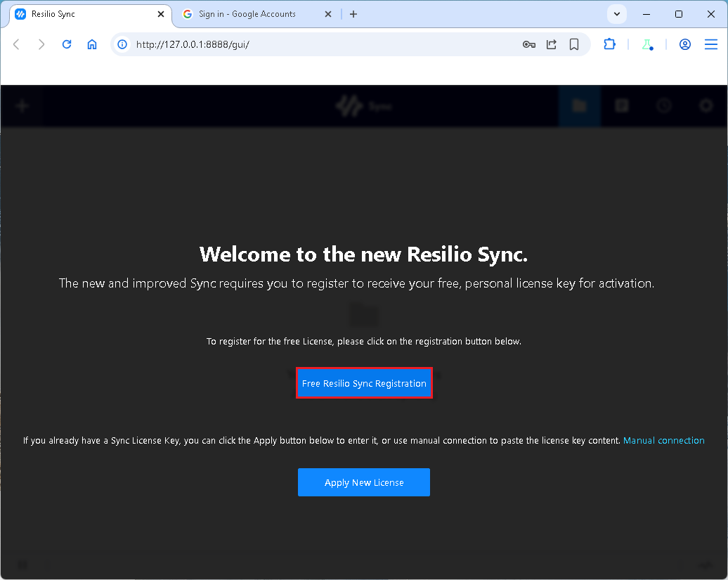This screenshot has height=580, width=728.
Task: Switch to the Resilio Sync tab
Action: [x=91, y=14]
